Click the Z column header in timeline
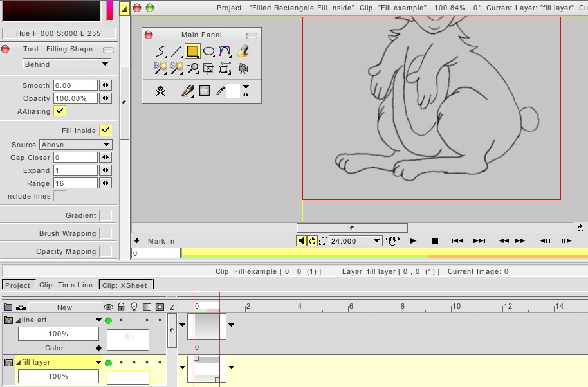Viewport: 588px width, 387px height. point(172,307)
